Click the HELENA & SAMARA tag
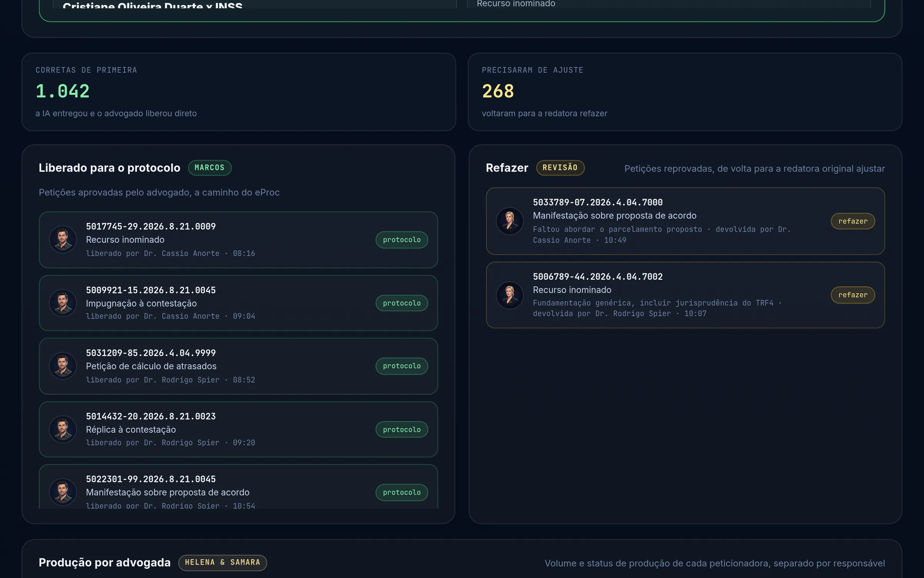The image size is (924, 578). [223, 563]
